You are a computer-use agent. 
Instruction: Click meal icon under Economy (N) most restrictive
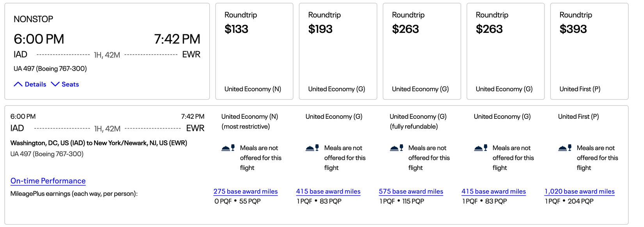[228, 148]
